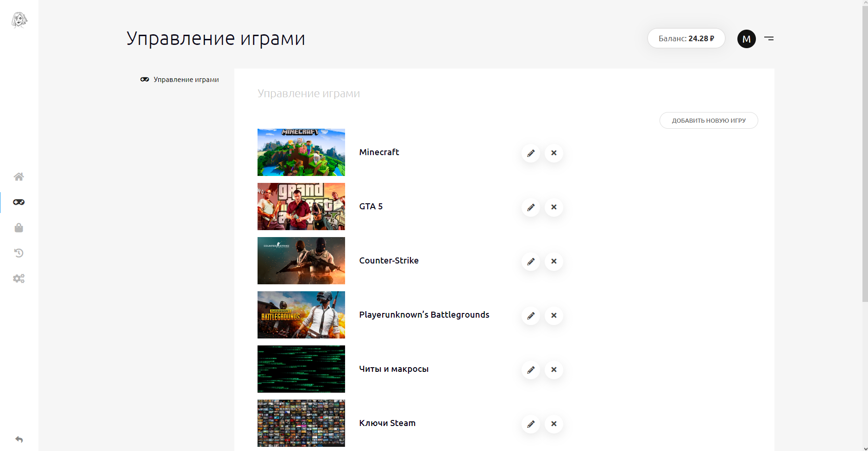Click the scrollbar down arrow
Viewport: 868px width, 451px height.
(865, 448)
